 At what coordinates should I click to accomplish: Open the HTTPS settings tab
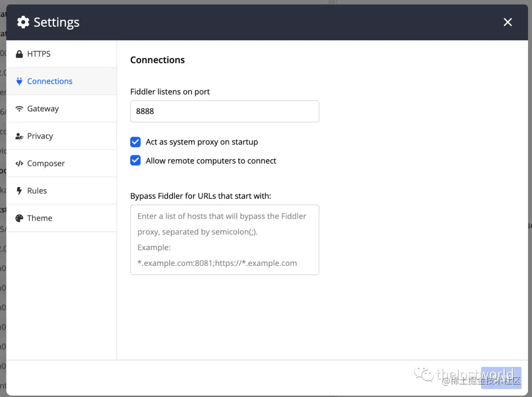(x=39, y=54)
